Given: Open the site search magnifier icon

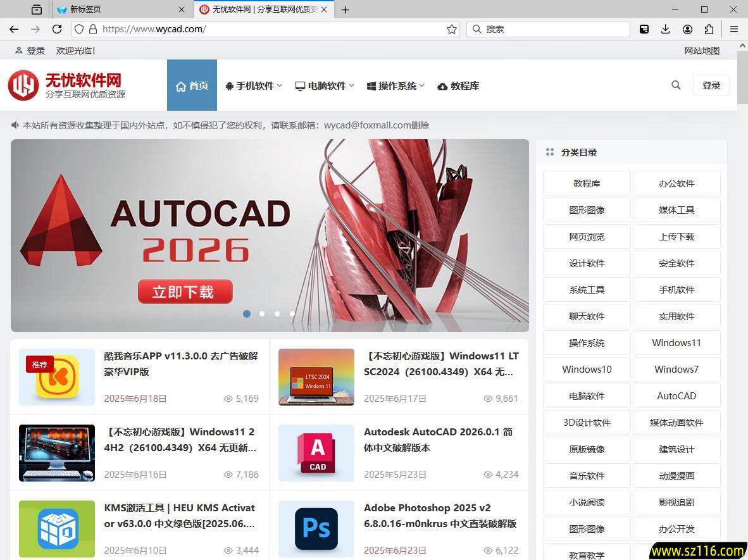Looking at the screenshot, I should tap(676, 85).
